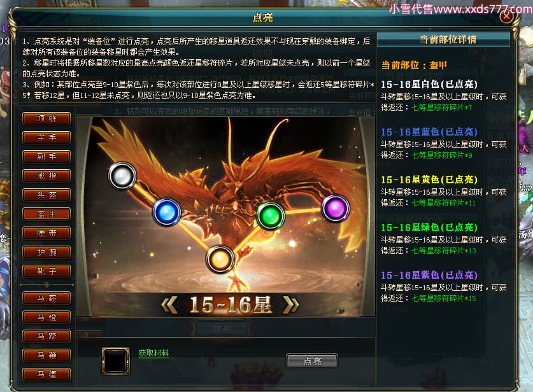Select the green star orb
This screenshot has height=392, width=533.
[x=270, y=215]
